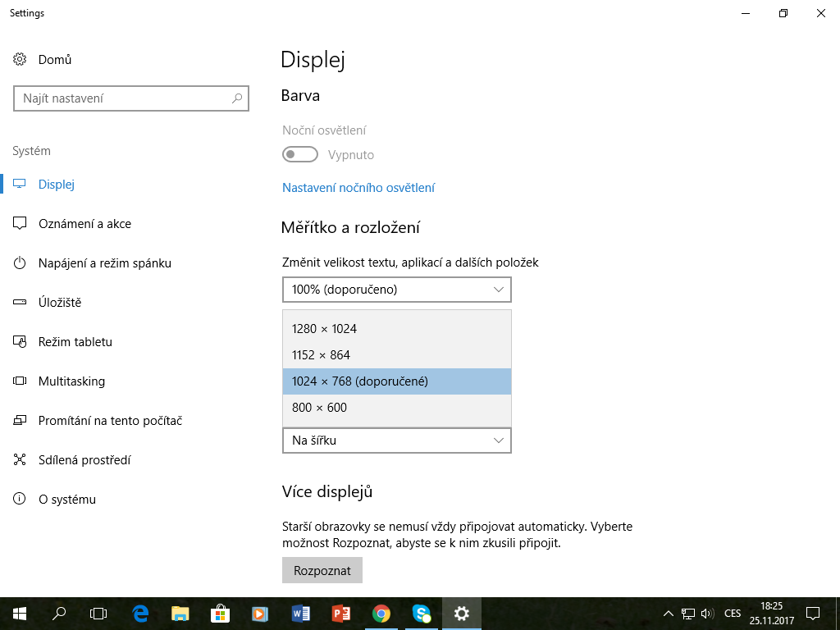This screenshot has height=630, width=840.
Task: Launch Microsoft Edge from taskbar
Action: pos(140,614)
